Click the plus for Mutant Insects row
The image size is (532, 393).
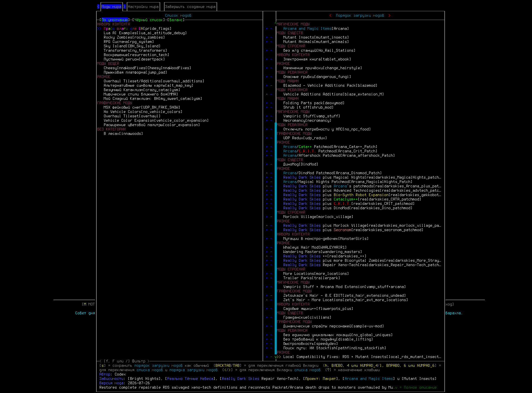point(267,37)
